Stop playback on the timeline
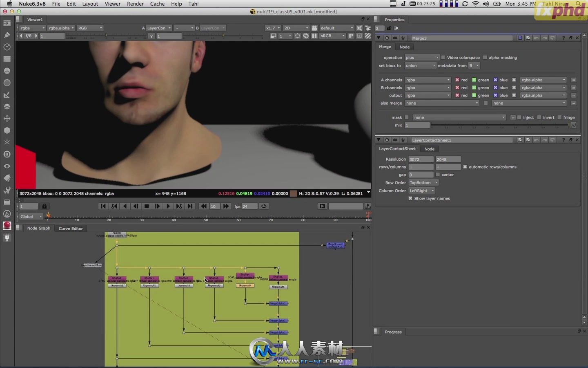The image size is (588, 368). 147,206
